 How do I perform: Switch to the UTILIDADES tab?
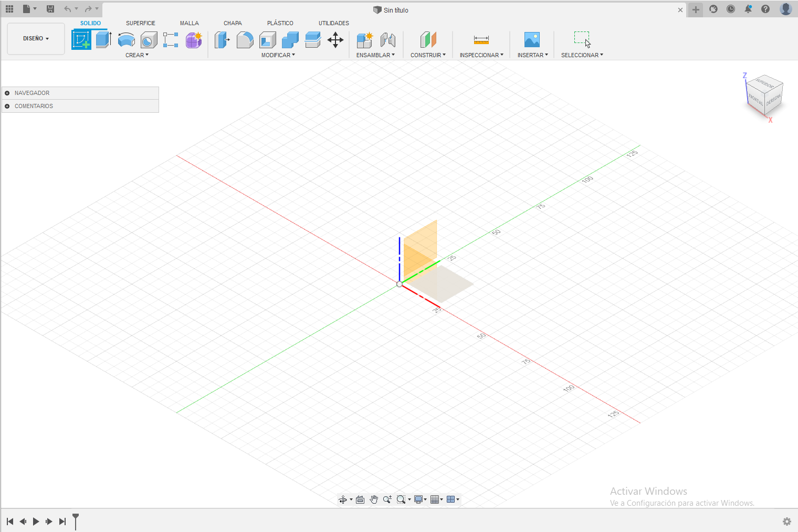point(334,23)
